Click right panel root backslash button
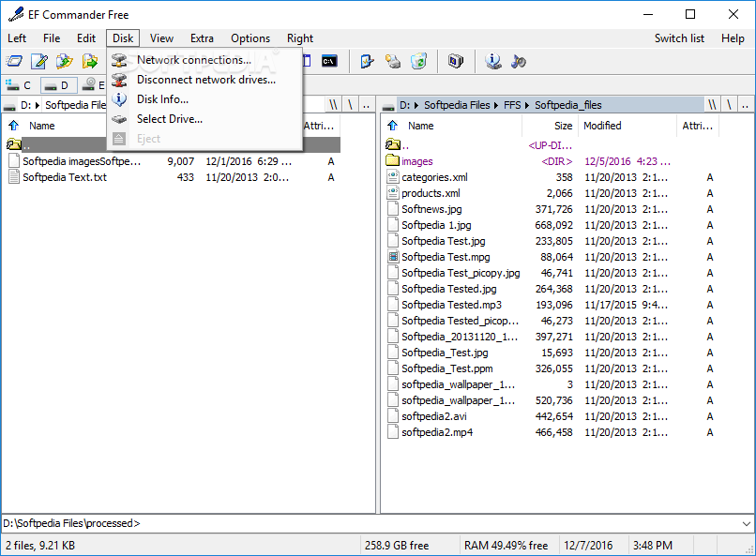The height and width of the screenshot is (556, 756). pos(729,105)
